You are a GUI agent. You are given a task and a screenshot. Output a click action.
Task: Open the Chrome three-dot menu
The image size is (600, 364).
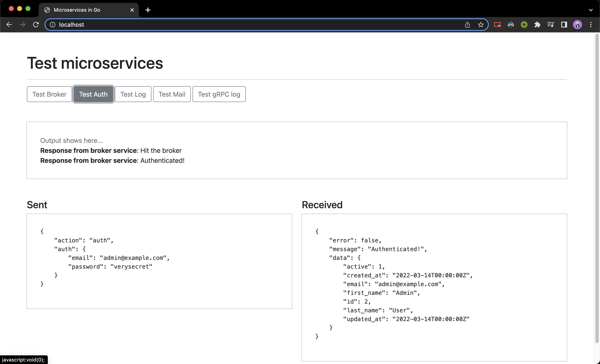pyautogui.click(x=591, y=25)
